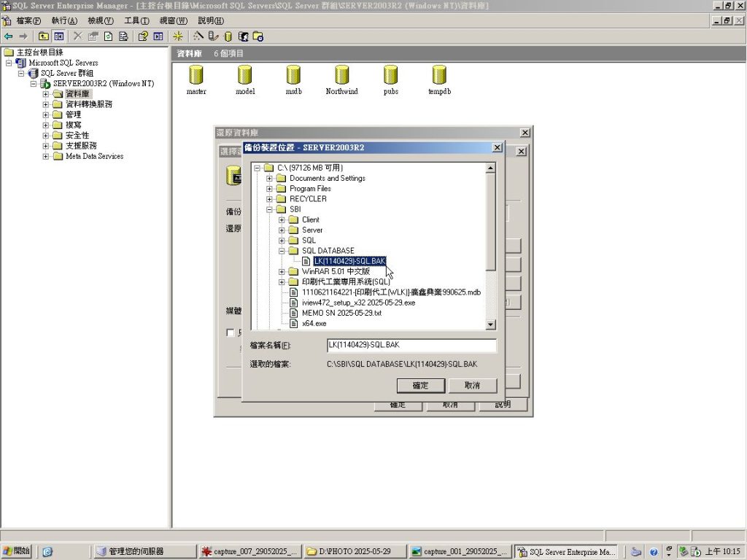The width and height of the screenshot is (747, 560).
Task: Click the 檔案名稱 text input field
Action: (411, 345)
